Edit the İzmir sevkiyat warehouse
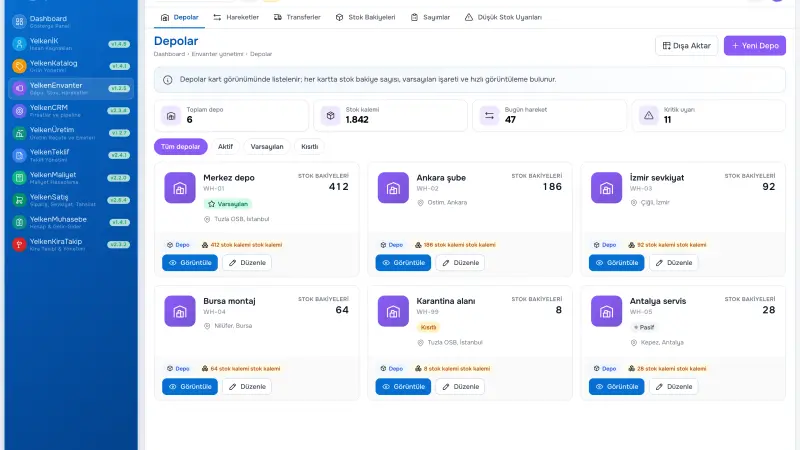 pos(673,263)
